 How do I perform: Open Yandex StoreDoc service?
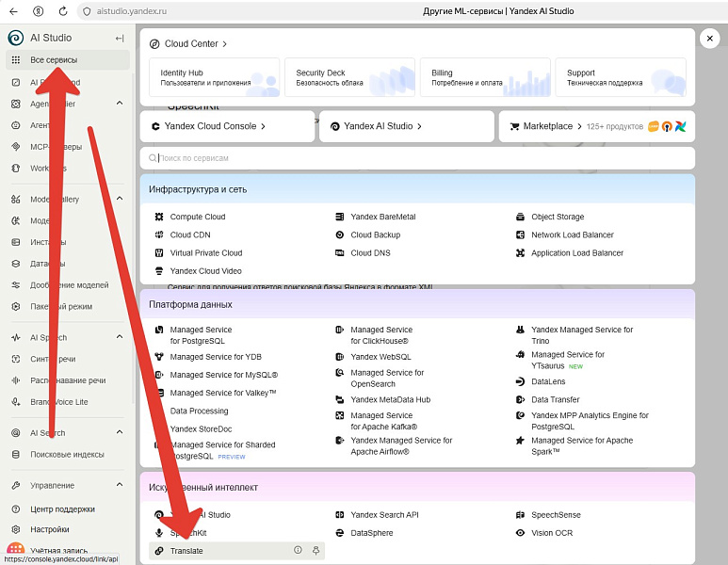coord(201,429)
